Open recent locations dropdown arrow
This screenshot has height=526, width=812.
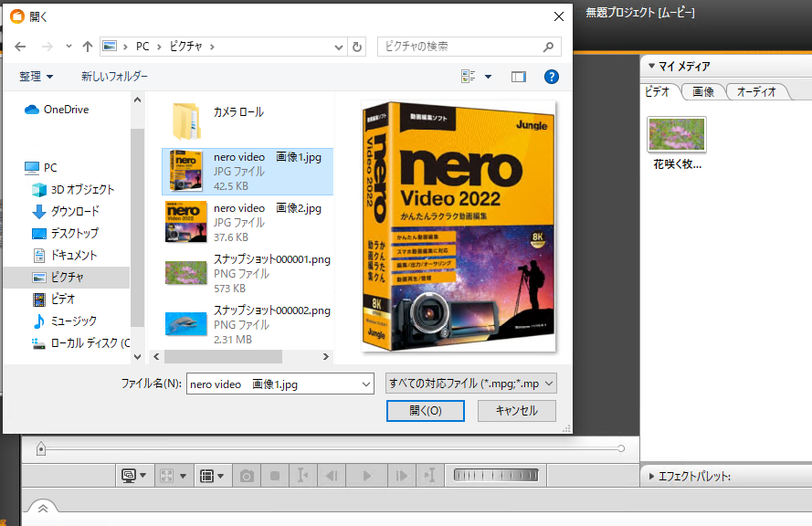pyautogui.click(x=69, y=47)
